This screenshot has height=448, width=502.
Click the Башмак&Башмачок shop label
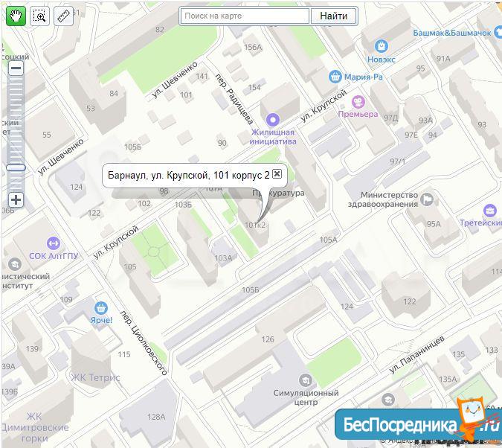(x=451, y=33)
